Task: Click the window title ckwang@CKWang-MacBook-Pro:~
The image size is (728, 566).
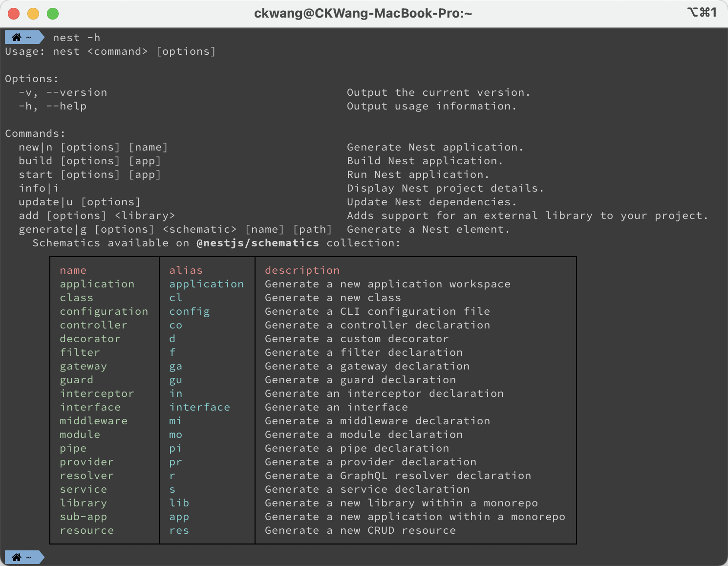Action: [363, 13]
